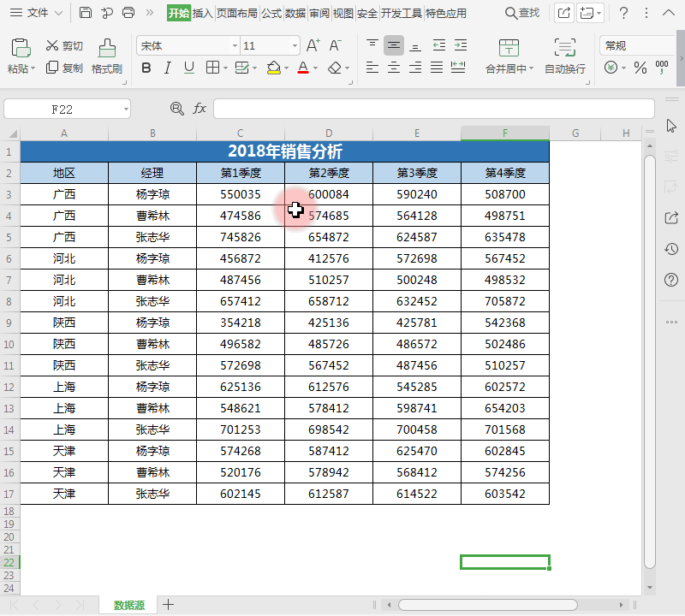Screen dimensions: 685x616
Task: Click the Save icon
Action: tap(84, 13)
